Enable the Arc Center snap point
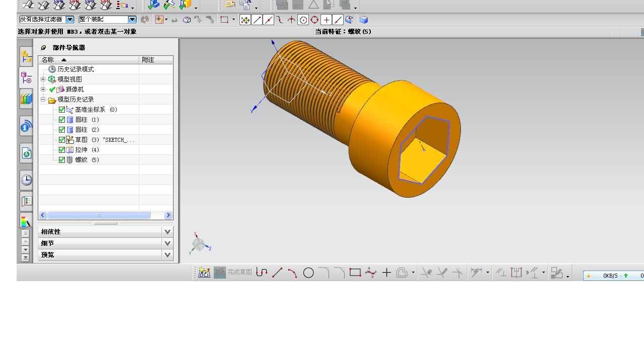Viewport: 644px width, 345px height. click(x=303, y=20)
